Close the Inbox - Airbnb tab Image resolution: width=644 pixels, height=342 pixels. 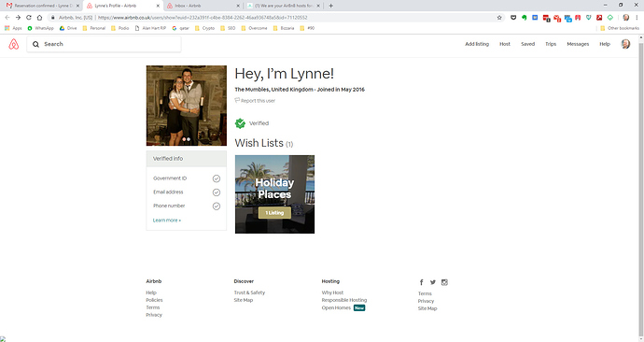coord(238,6)
